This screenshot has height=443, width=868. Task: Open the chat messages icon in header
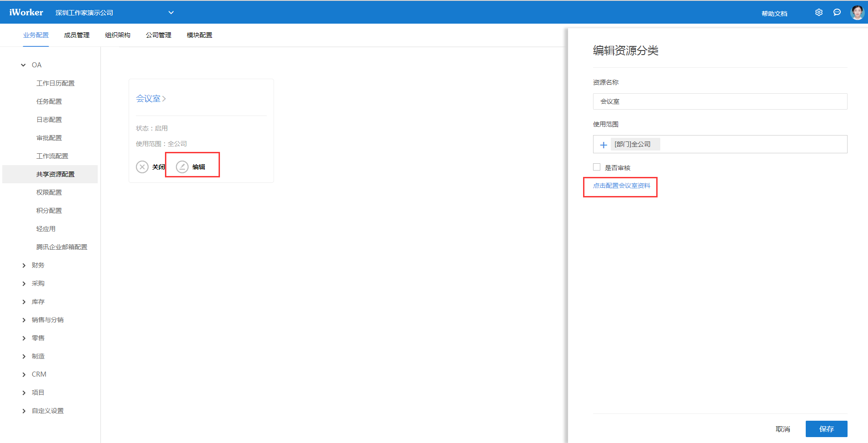pos(837,13)
